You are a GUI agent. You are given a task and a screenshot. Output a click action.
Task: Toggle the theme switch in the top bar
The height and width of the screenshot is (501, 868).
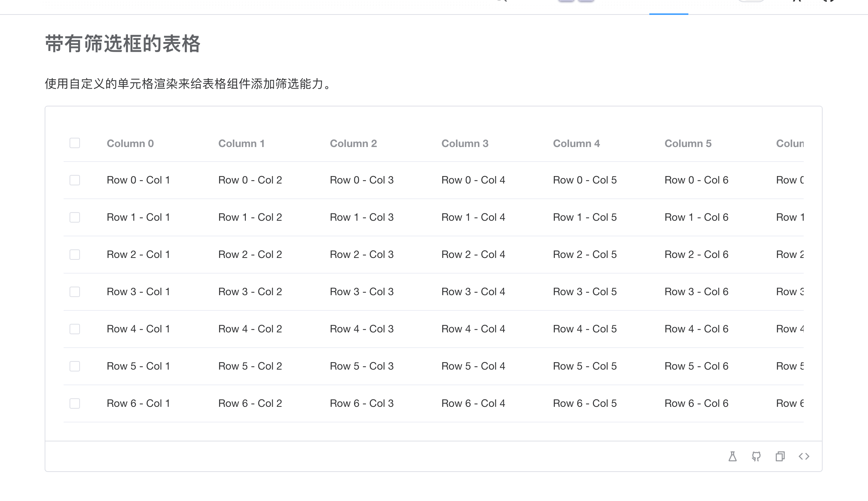coord(752,2)
